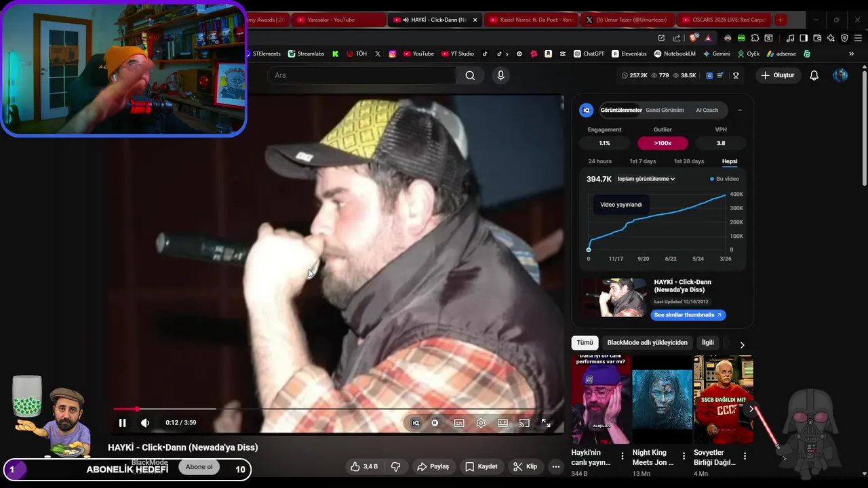
Task: Open the toplam görüntülenme dropdown
Action: click(x=646, y=179)
